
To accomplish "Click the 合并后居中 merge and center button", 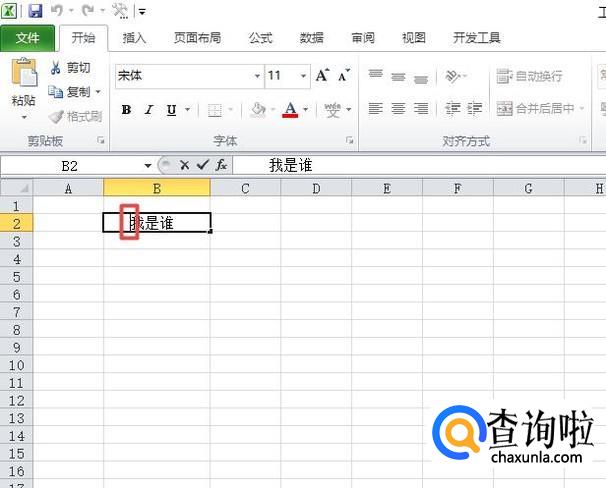I will tap(535, 109).
